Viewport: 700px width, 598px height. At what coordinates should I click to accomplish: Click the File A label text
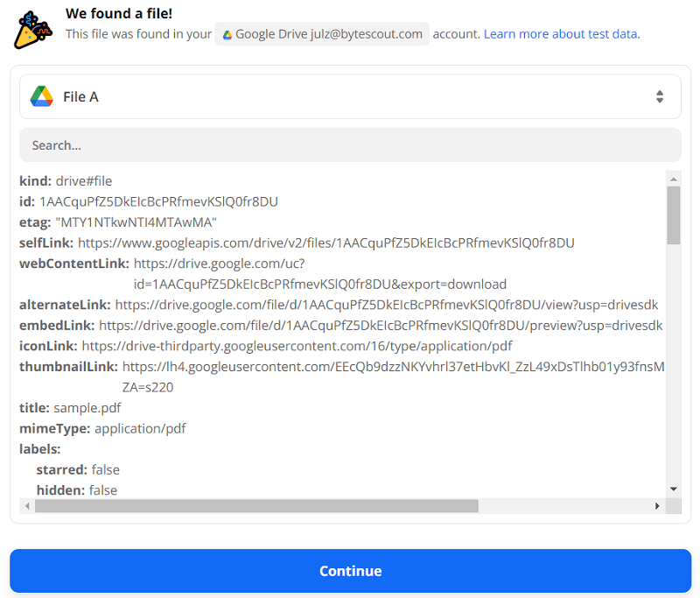point(80,96)
